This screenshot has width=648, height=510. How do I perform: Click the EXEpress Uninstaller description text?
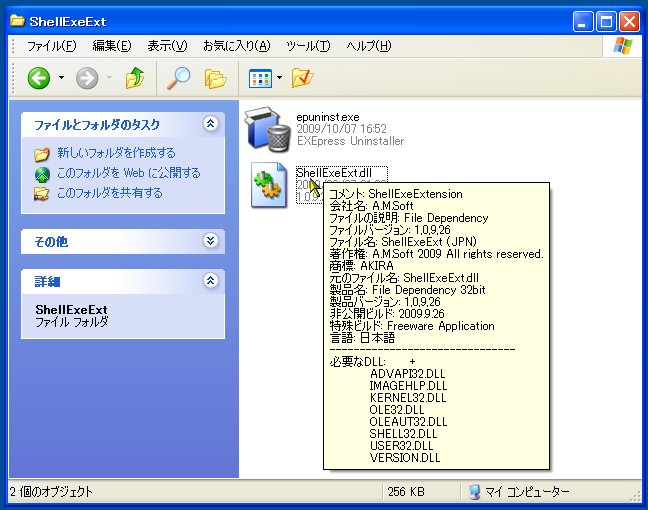pyautogui.click(x=350, y=141)
